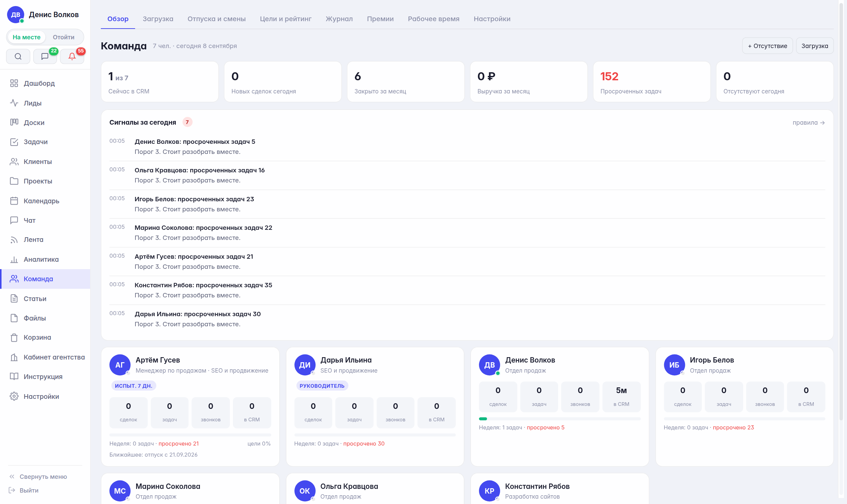This screenshot has width=847, height=504.
Task: Open search via the magnifier icon
Action: tap(18, 56)
